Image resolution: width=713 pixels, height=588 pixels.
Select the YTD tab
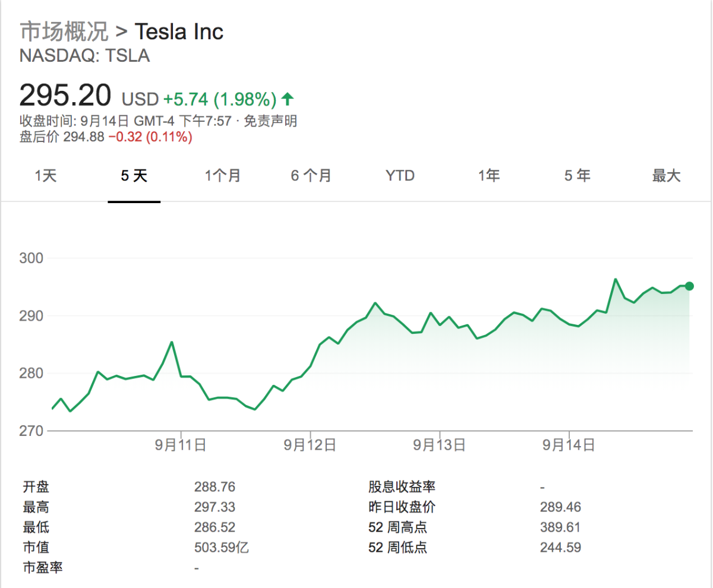click(x=400, y=176)
